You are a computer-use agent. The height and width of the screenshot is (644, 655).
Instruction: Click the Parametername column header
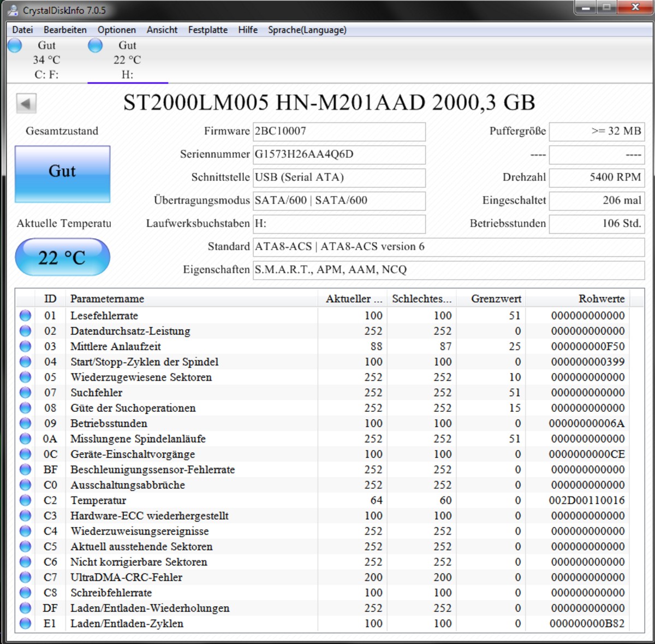click(192, 299)
